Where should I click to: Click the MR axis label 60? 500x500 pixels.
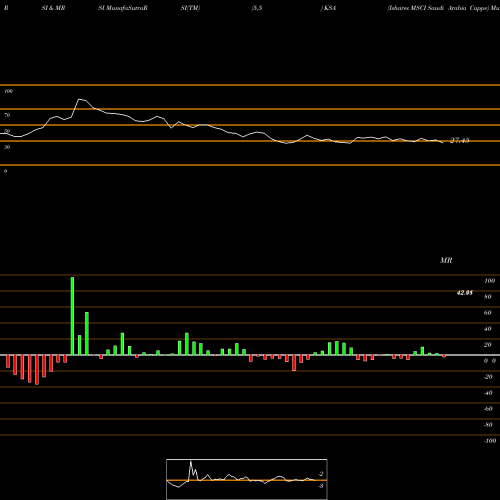tap(488, 313)
